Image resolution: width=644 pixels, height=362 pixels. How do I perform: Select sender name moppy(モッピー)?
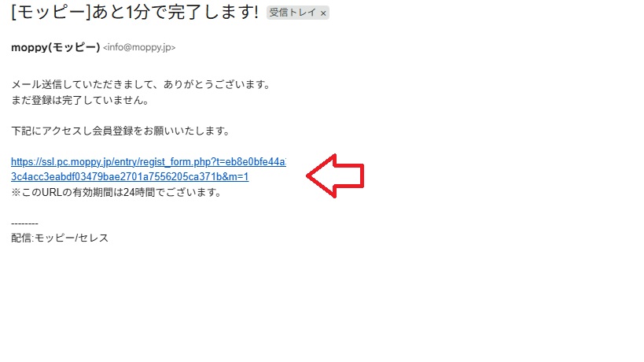[x=56, y=47]
